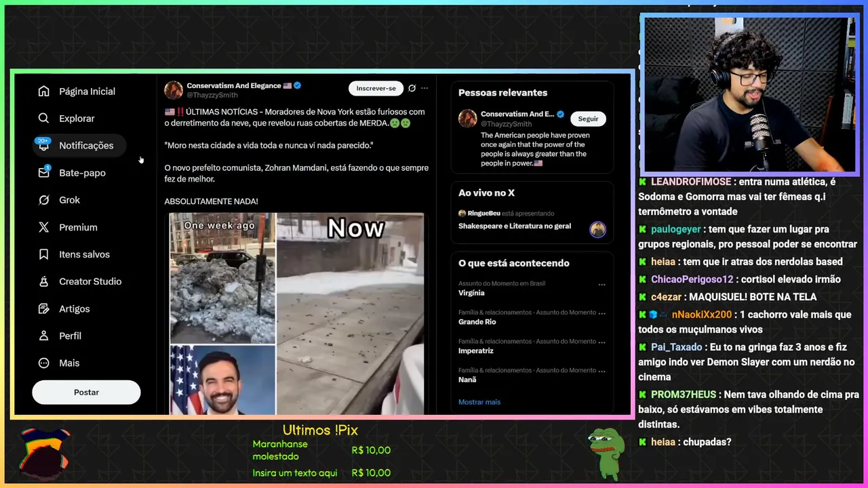868x488 pixels.
Task: Click the Grok icon beside Inscrever-se
Action: coord(412,88)
